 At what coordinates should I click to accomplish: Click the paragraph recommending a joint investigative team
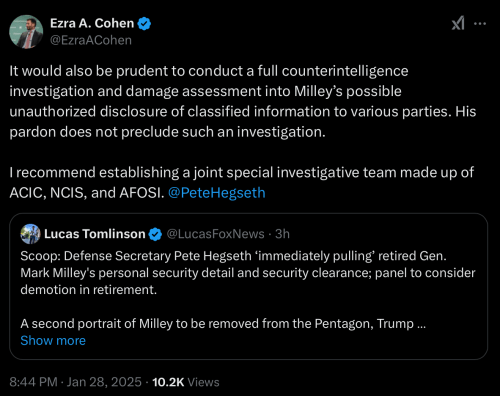click(242, 183)
